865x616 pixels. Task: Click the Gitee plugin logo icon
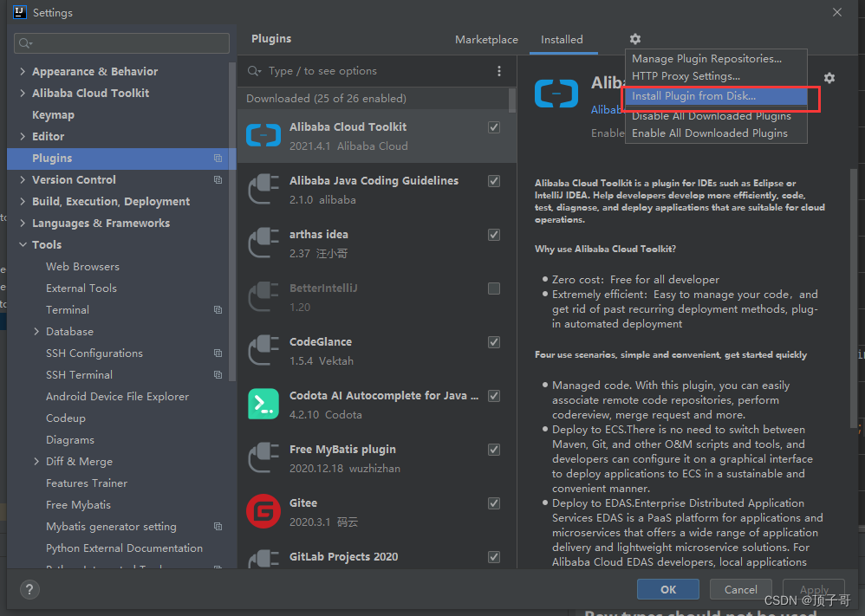(x=263, y=511)
